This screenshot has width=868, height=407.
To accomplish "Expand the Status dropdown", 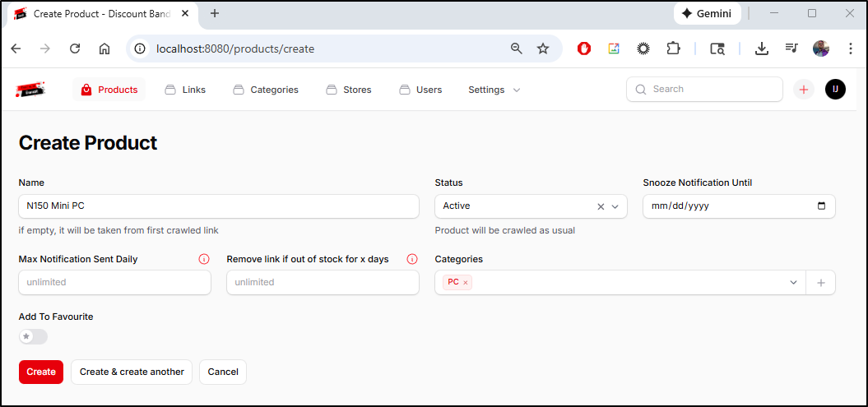I will (615, 206).
